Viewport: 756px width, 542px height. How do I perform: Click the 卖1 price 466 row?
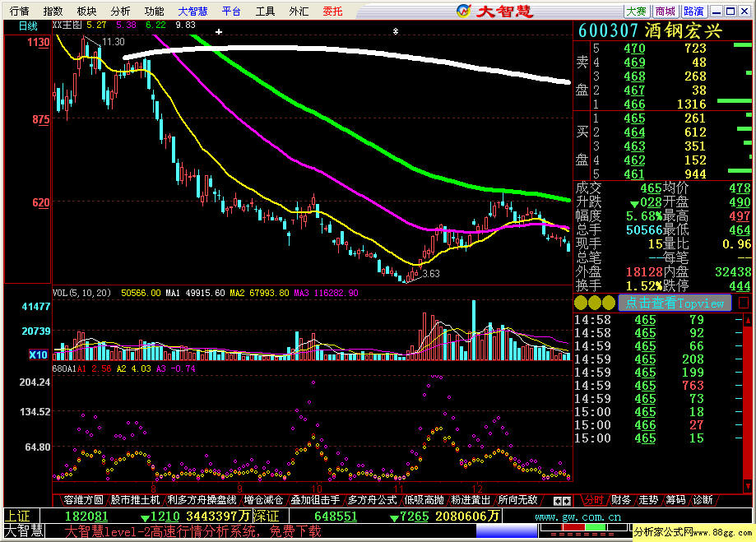click(x=662, y=104)
